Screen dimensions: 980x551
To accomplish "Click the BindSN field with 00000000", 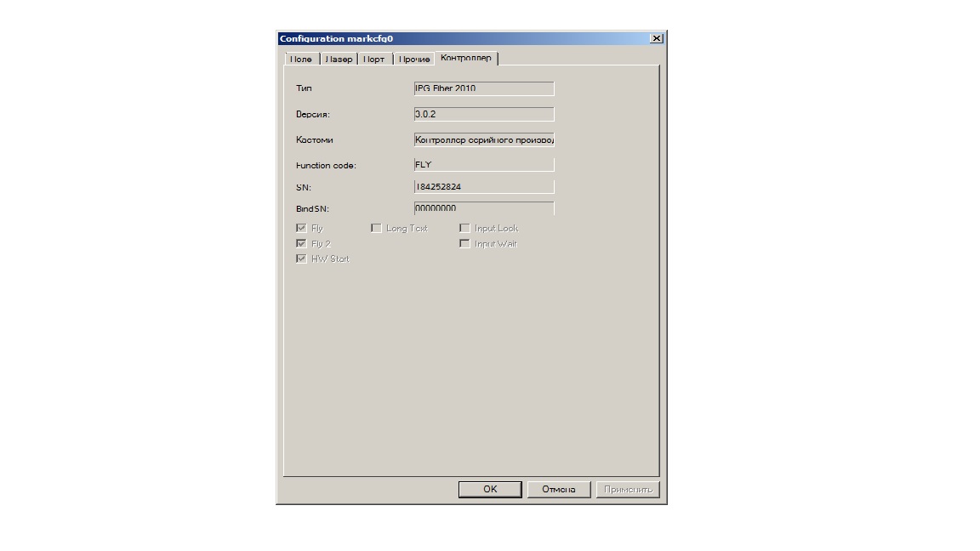I will tap(483, 208).
